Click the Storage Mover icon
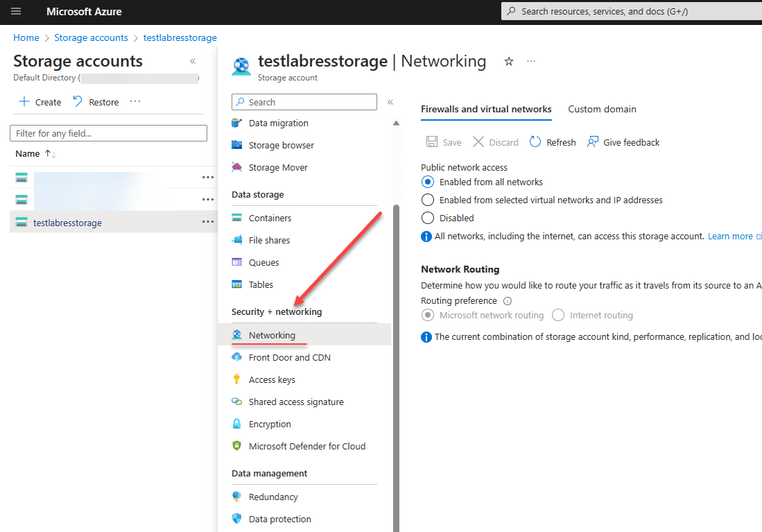This screenshot has width=762, height=532. point(236,167)
